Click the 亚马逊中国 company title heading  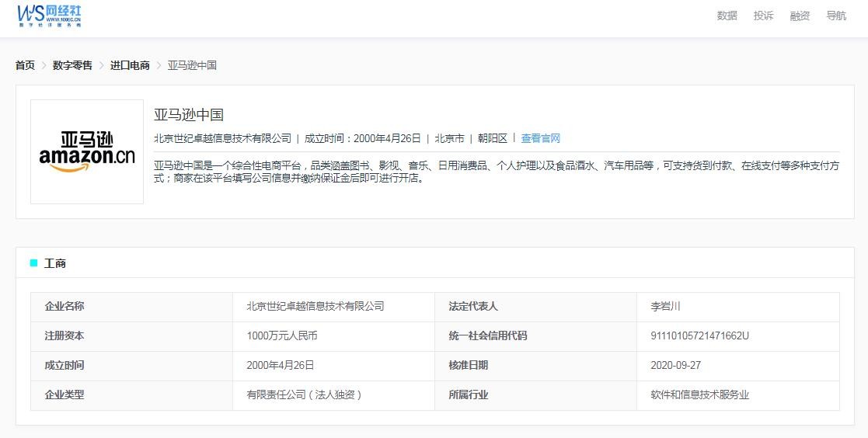point(189,115)
